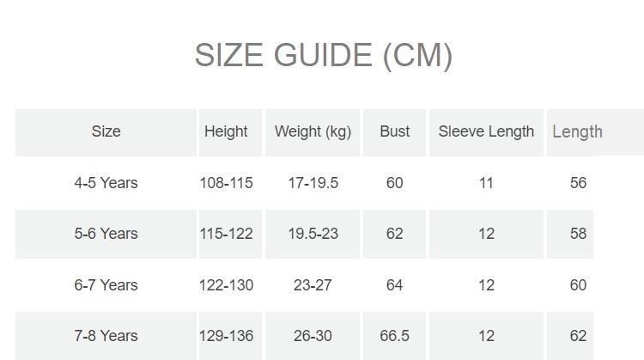Click the 5-6 Years size label

point(106,234)
